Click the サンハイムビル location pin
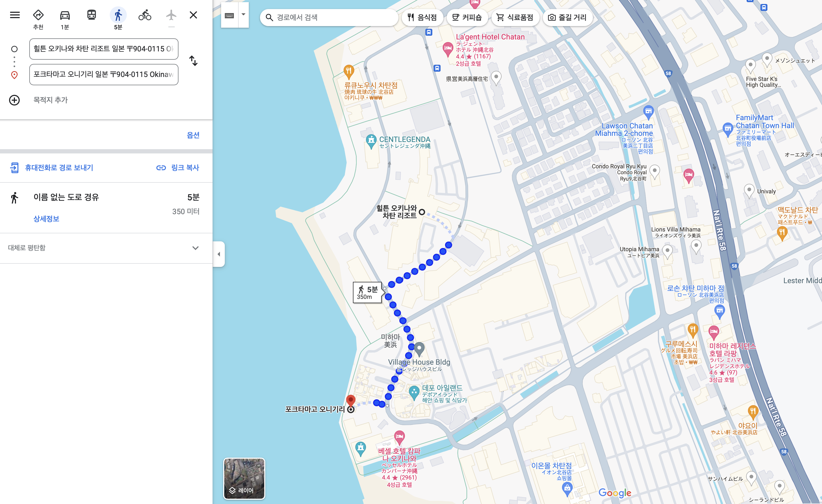The height and width of the screenshot is (504, 822). [751, 478]
